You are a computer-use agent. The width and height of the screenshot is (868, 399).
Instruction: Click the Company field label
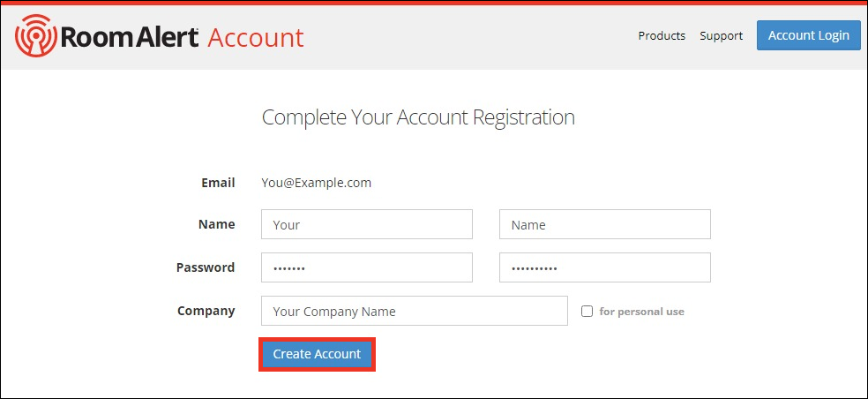(x=206, y=311)
